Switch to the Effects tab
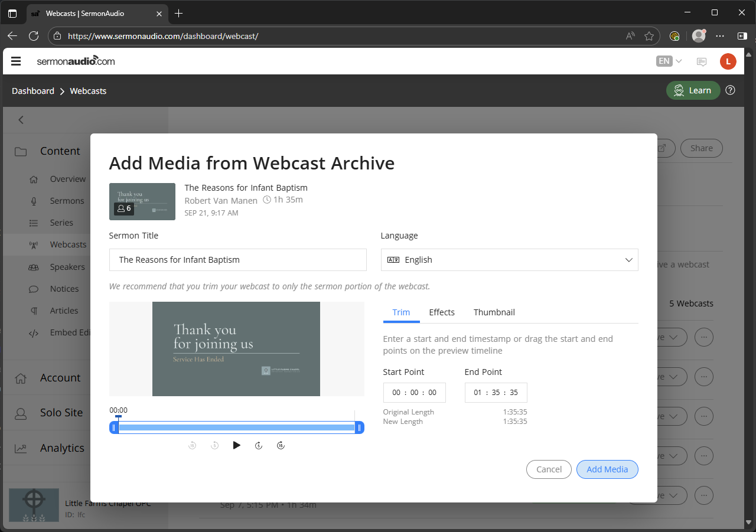Viewport: 756px width, 532px height. tap(442, 312)
